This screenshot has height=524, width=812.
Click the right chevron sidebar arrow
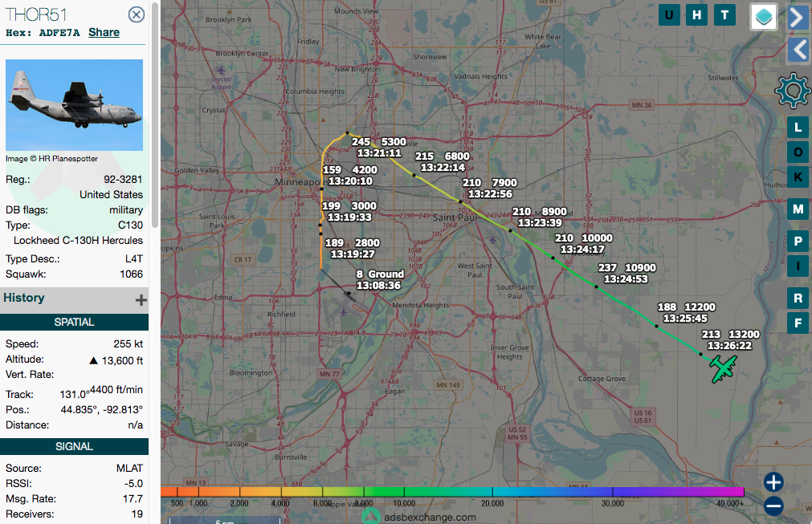pos(799,18)
